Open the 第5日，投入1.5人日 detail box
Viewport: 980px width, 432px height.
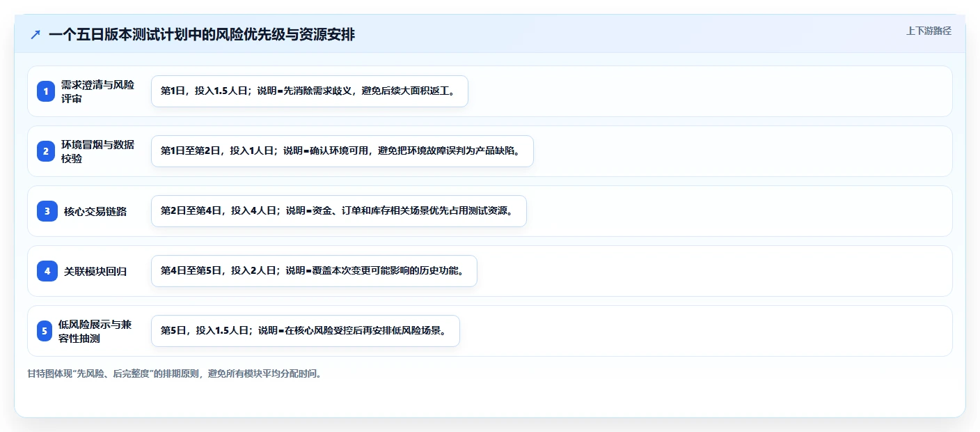tap(306, 331)
